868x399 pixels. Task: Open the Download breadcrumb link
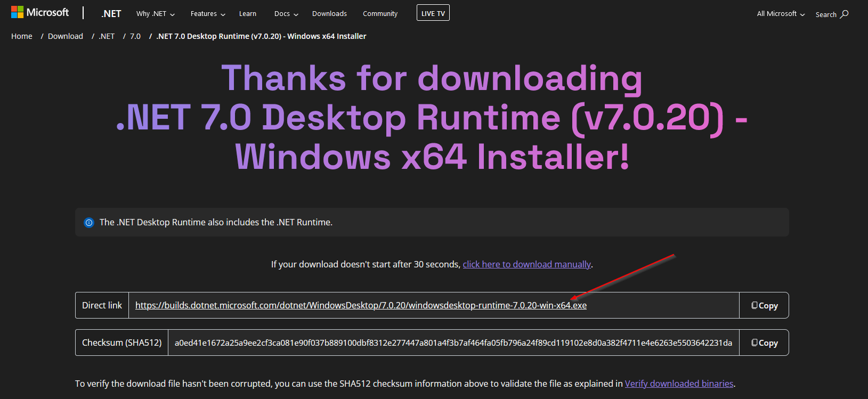tap(66, 36)
